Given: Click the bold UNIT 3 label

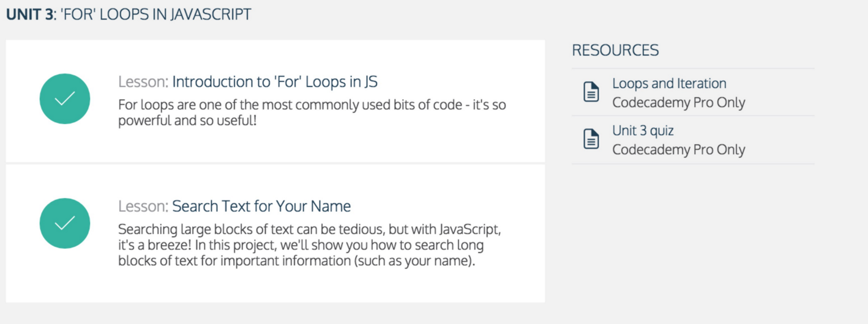Looking at the screenshot, I should 30,15.
